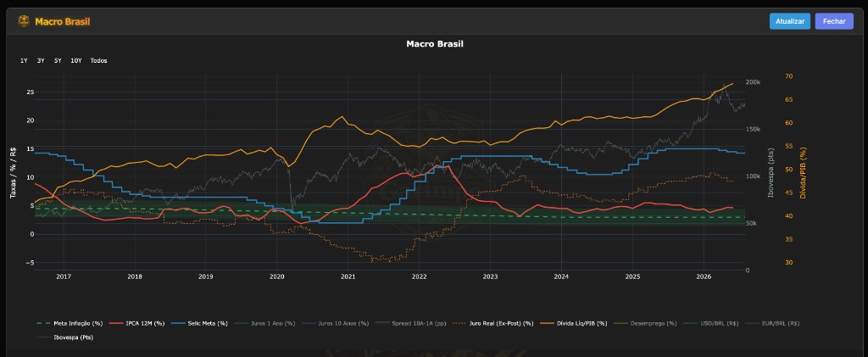
Task: Click the 2024 x-axis tick label
Action: point(561,276)
